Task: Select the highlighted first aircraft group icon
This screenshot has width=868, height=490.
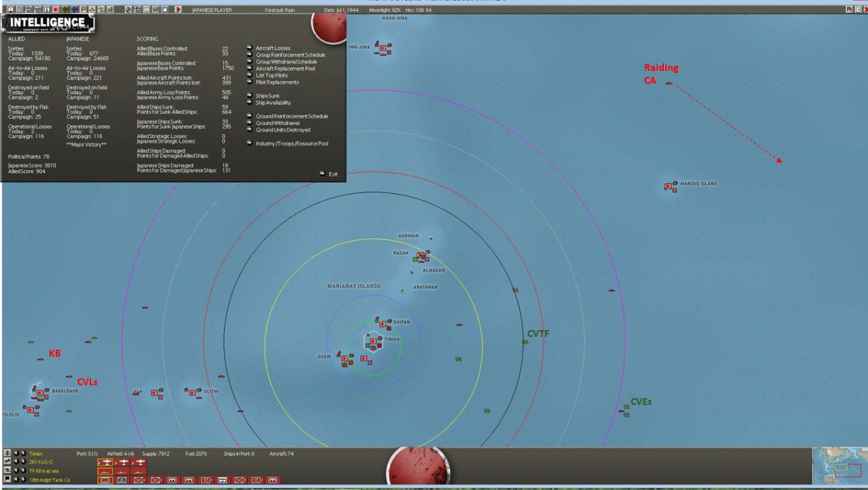Action: point(106,462)
